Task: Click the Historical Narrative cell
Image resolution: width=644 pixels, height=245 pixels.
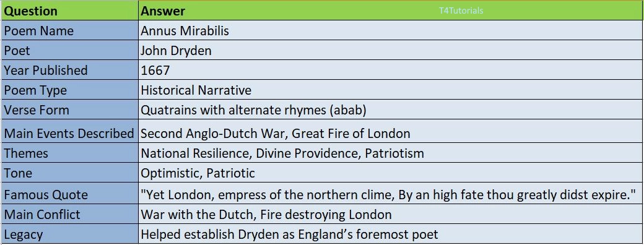Action: 391,90
